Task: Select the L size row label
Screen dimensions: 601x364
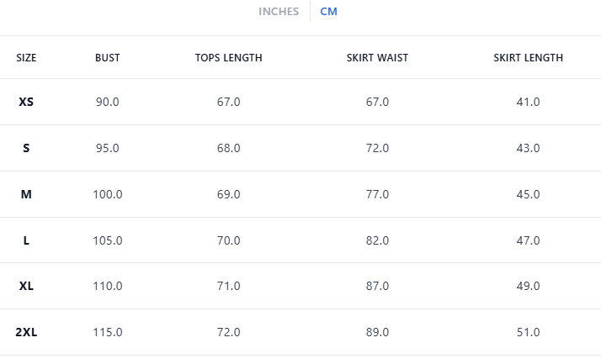Action: (x=26, y=240)
